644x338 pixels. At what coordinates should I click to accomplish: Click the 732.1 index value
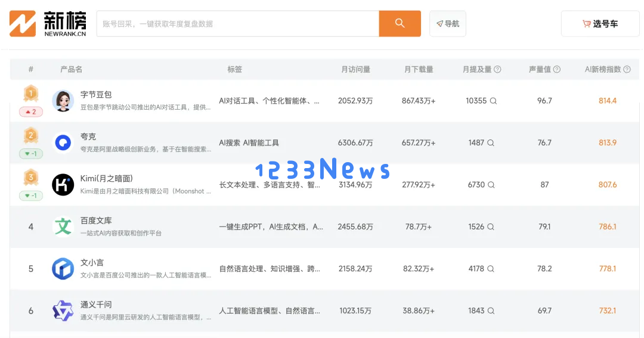point(608,311)
